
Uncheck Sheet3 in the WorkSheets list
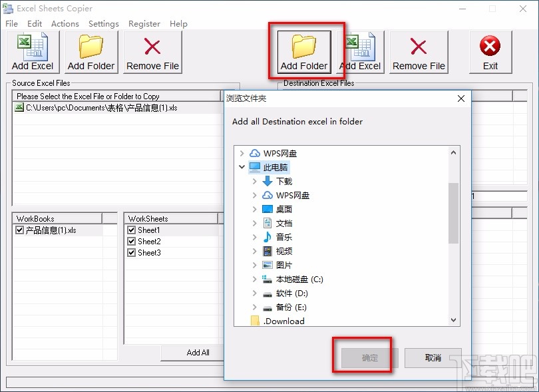point(130,252)
